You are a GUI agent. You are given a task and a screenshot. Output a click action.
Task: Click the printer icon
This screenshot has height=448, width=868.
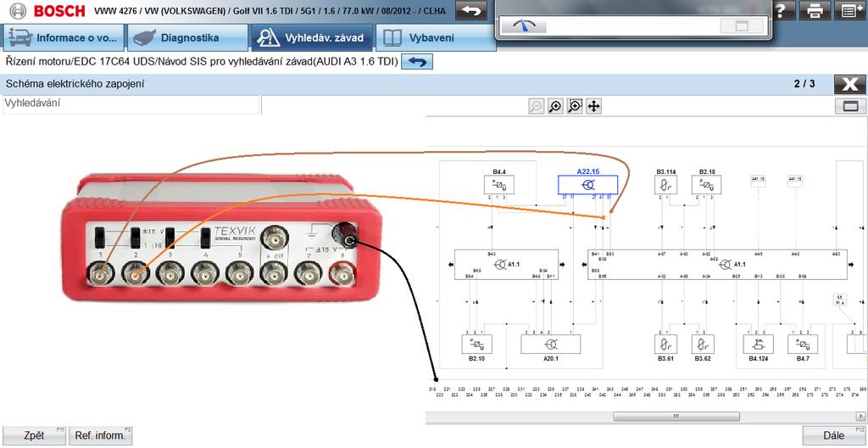coord(815,10)
